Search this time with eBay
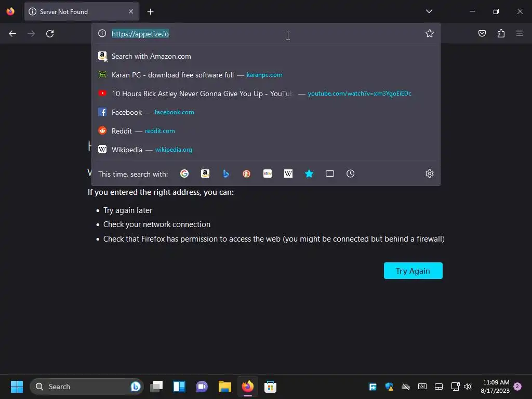This screenshot has height=399, width=532. click(x=268, y=174)
